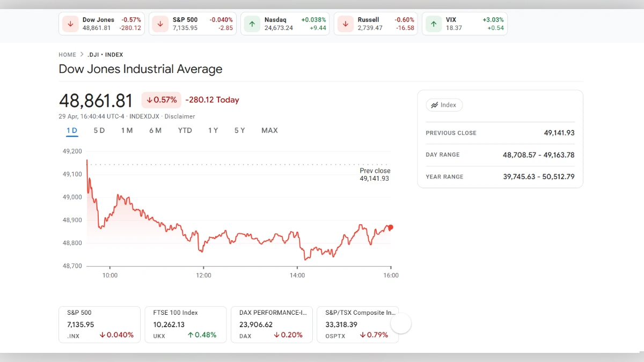Open the Disclaimer link
Screen dimensions: 644x362
tap(180, 116)
